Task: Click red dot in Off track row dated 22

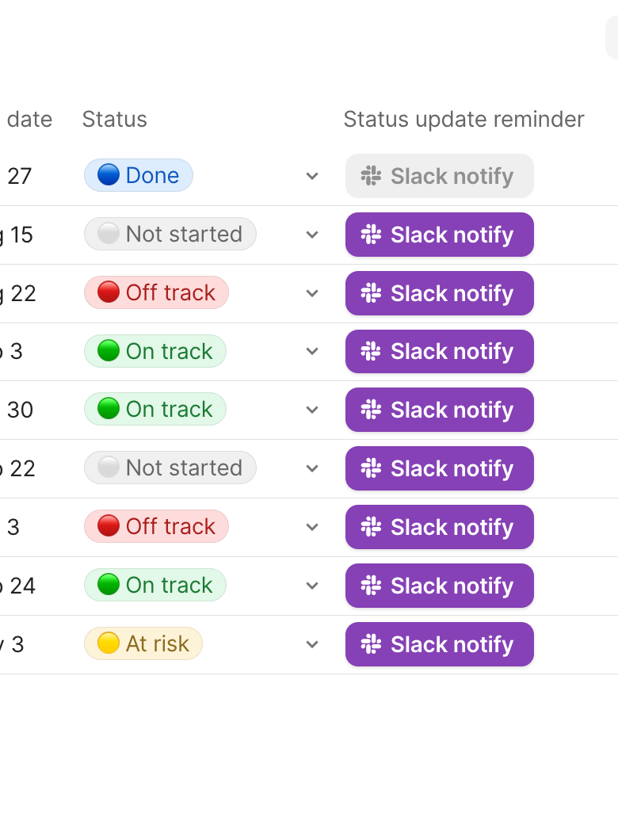Action: pyautogui.click(x=108, y=292)
